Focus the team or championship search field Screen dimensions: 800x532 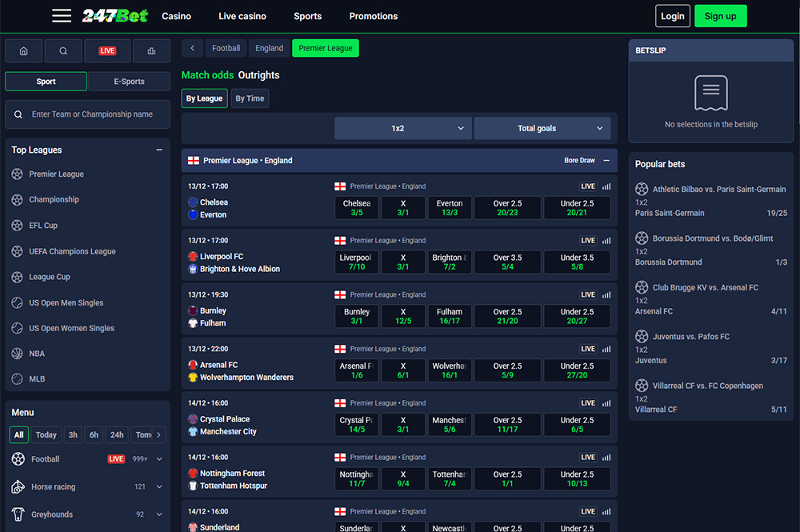(96, 114)
